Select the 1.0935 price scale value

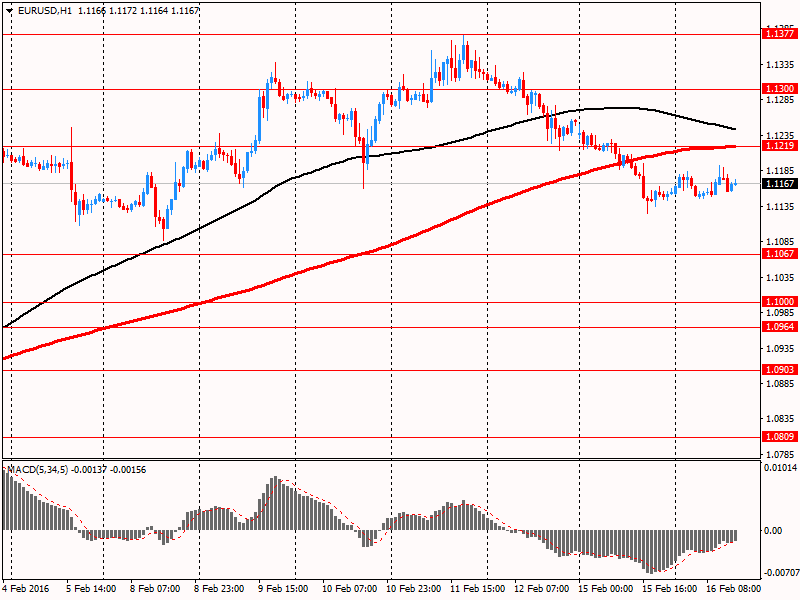tap(780, 348)
